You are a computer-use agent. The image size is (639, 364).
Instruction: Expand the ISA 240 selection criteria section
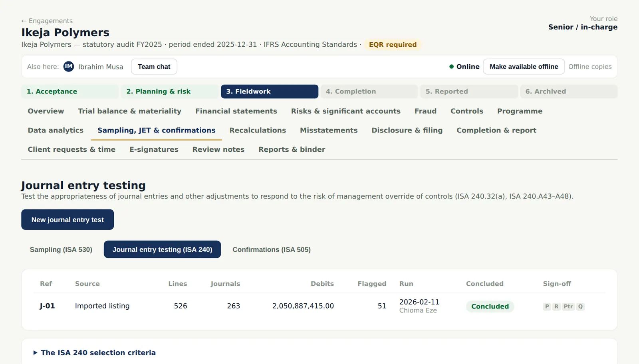(95, 353)
